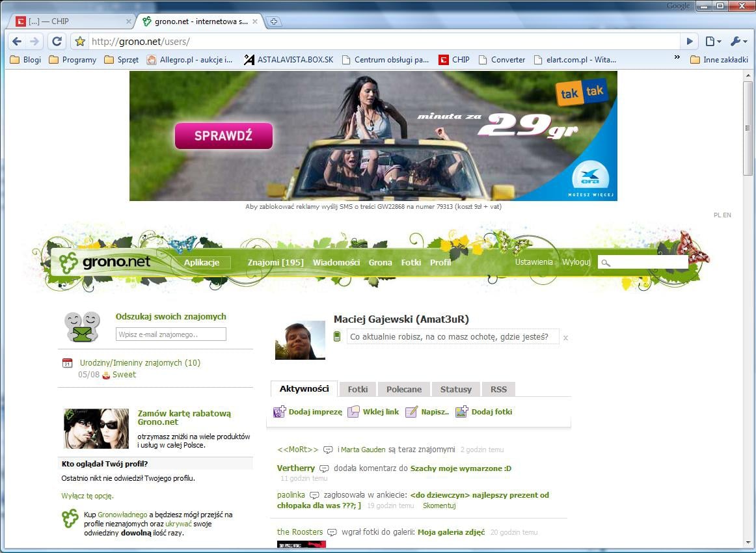The image size is (756, 553).
Task: Click the Wyloguj link
Action: tap(576, 262)
